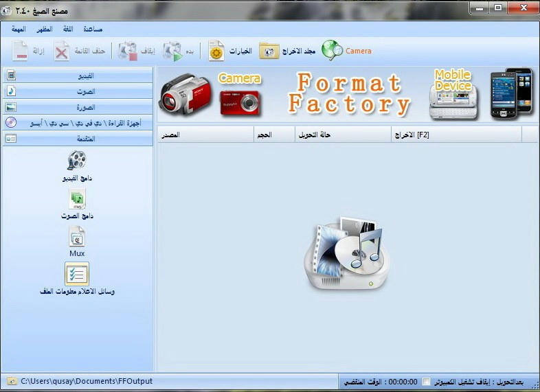Expand the ROM device DVD/CD/ISO category
540x392 pixels.
coord(78,123)
